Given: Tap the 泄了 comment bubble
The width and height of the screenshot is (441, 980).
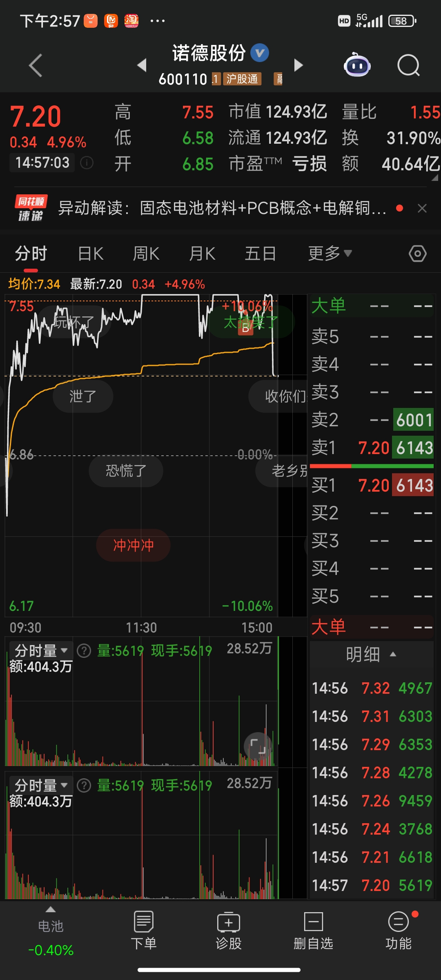Looking at the screenshot, I should pos(83,396).
